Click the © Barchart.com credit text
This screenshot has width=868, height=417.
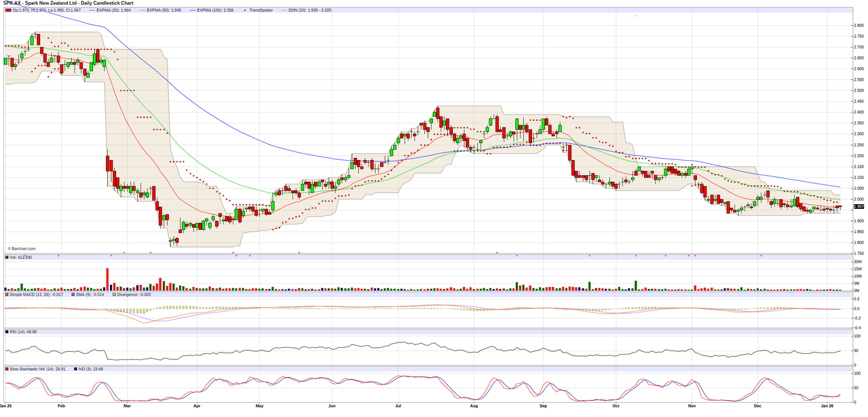point(20,248)
